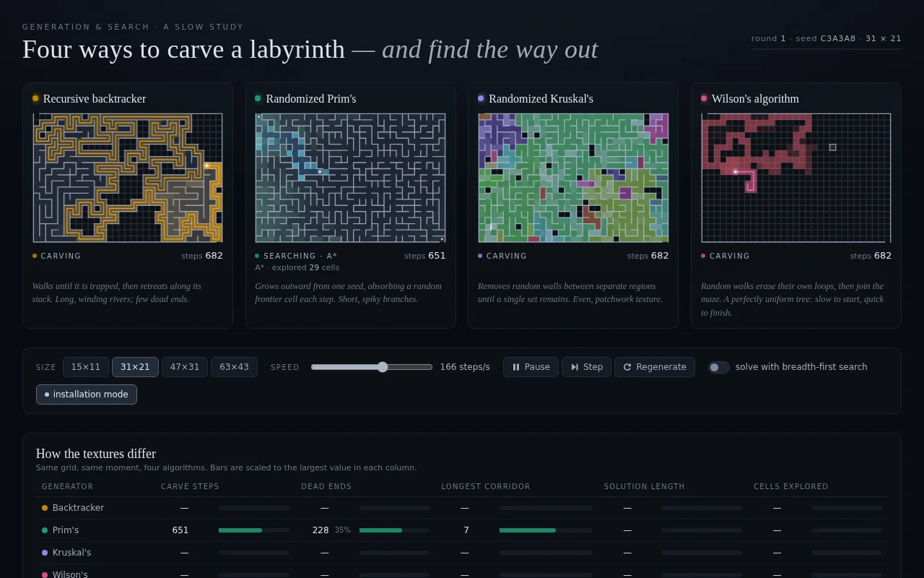Select the 63×43 size option

[x=234, y=367]
